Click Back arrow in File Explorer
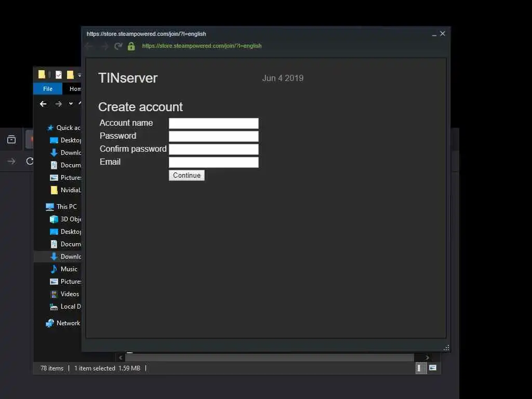Viewport: 532px width, 399px height. [43, 104]
